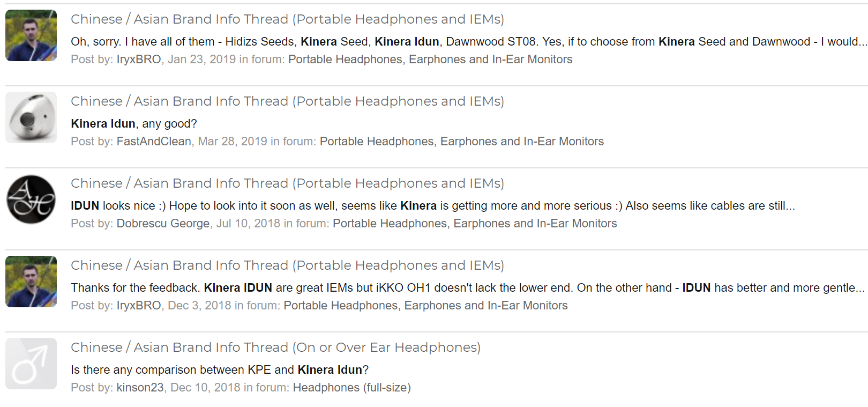The image size is (868, 407).
Task: Click the 'Kinera Idun, any good?' post snippet
Action: click(x=134, y=124)
